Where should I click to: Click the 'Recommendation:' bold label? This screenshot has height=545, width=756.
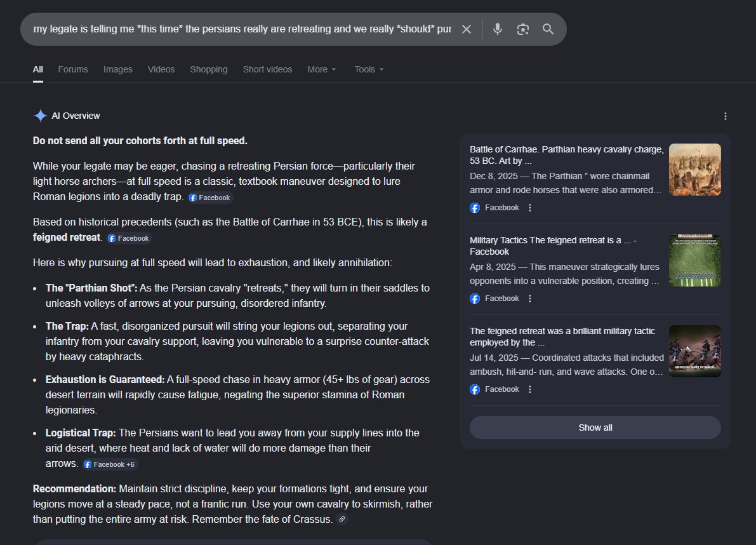[74, 489]
